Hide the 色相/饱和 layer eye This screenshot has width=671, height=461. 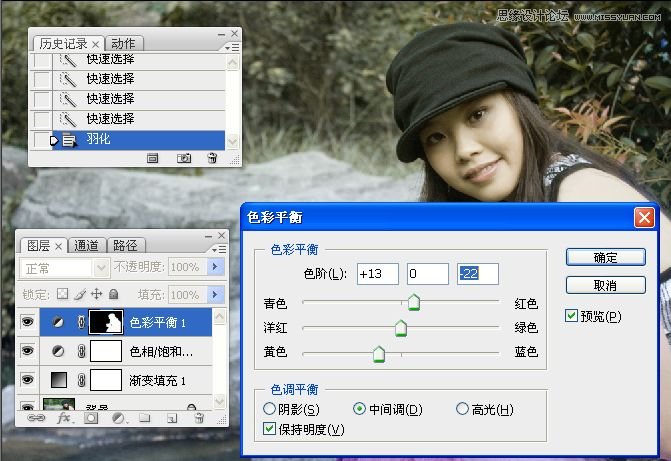click(x=28, y=351)
